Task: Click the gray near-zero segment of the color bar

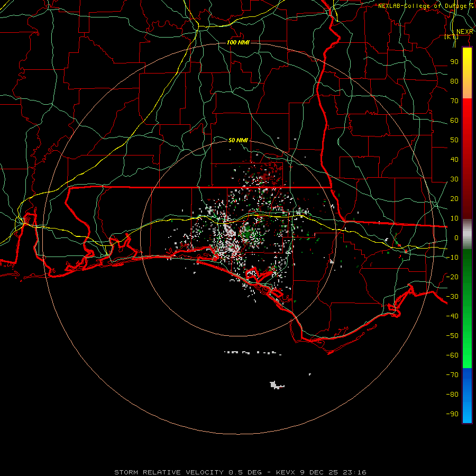Action: click(x=467, y=234)
